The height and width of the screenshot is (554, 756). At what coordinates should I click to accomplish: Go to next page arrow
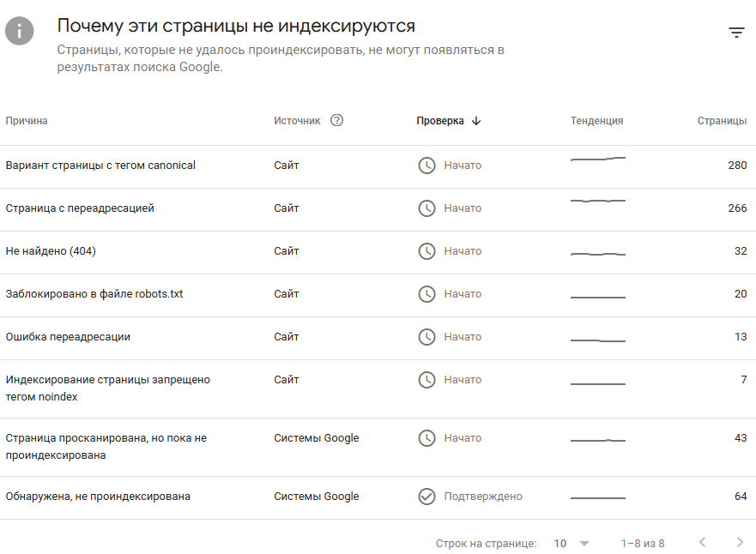740,543
